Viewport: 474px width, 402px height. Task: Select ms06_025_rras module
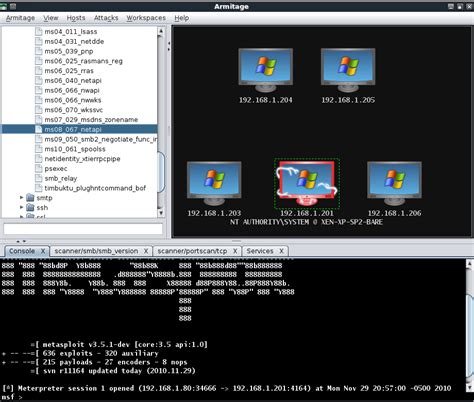[x=69, y=71]
